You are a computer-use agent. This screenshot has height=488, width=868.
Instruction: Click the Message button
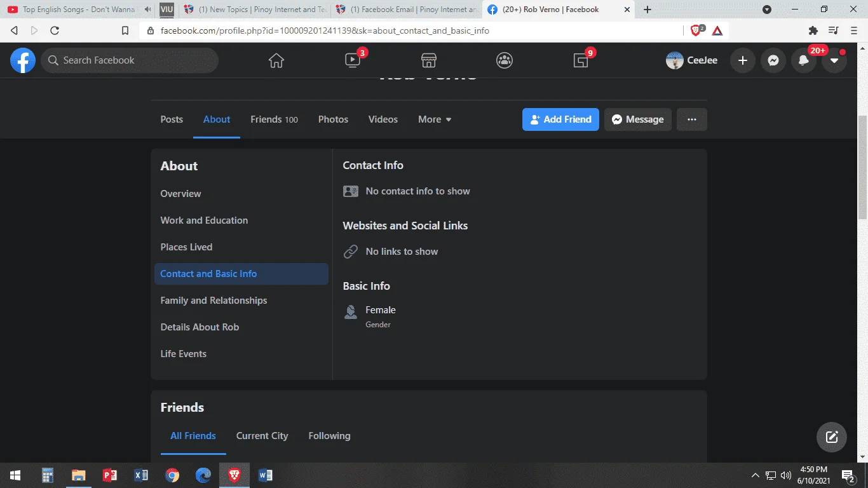638,119
